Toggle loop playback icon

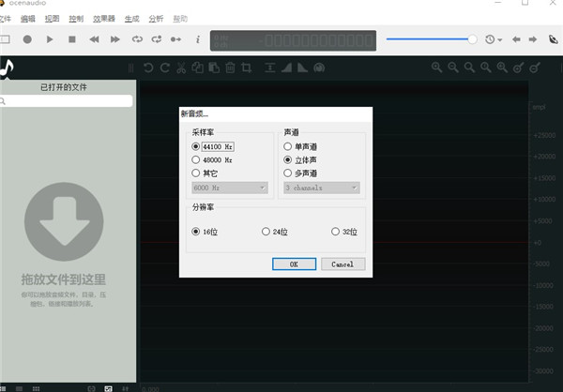[137, 39]
